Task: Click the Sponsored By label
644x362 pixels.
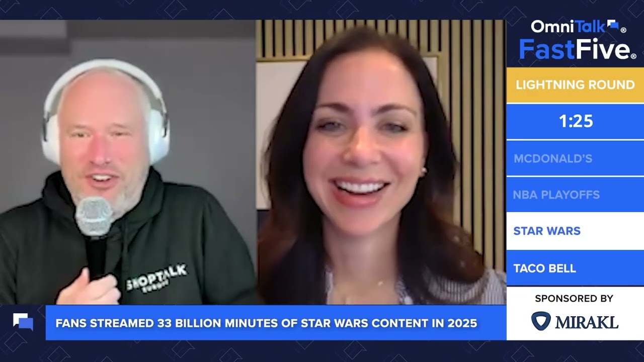Action: pyautogui.click(x=574, y=299)
